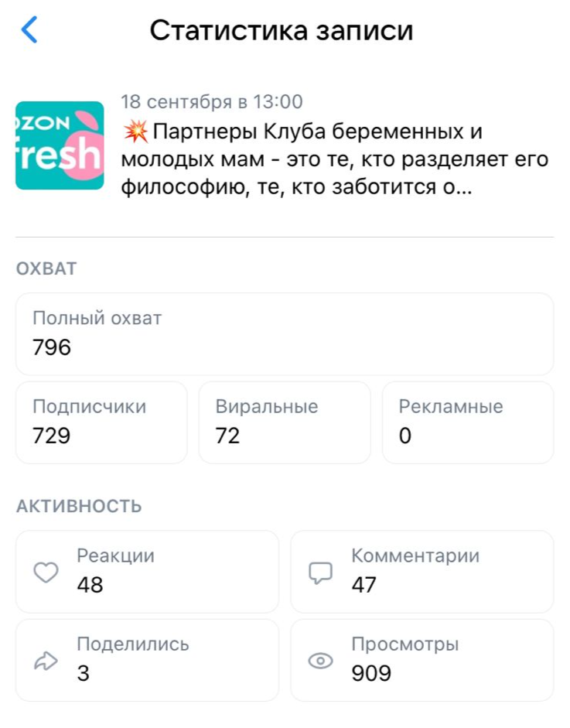Click the Статистика записи page title
This screenshot has height=728, width=570.
click(x=282, y=30)
